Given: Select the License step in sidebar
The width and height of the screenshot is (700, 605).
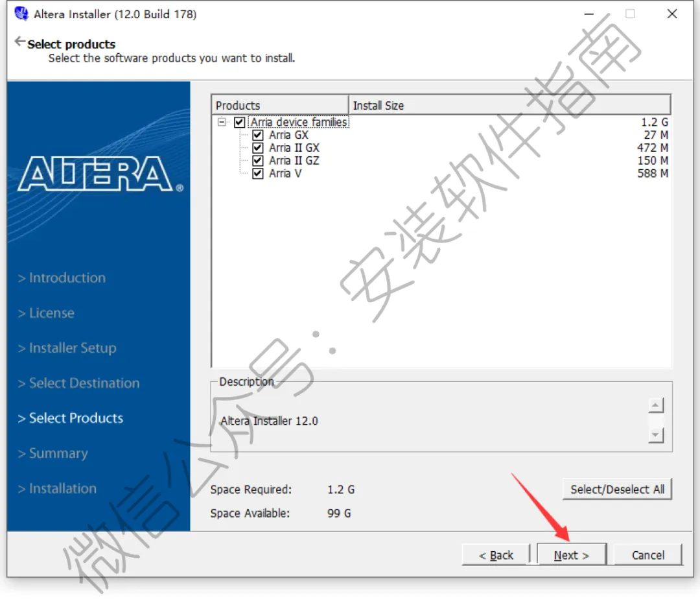Looking at the screenshot, I should [46, 313].
